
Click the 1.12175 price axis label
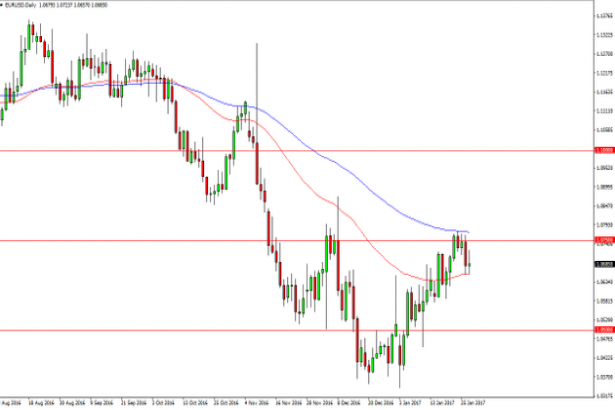(x=604, y=73)
